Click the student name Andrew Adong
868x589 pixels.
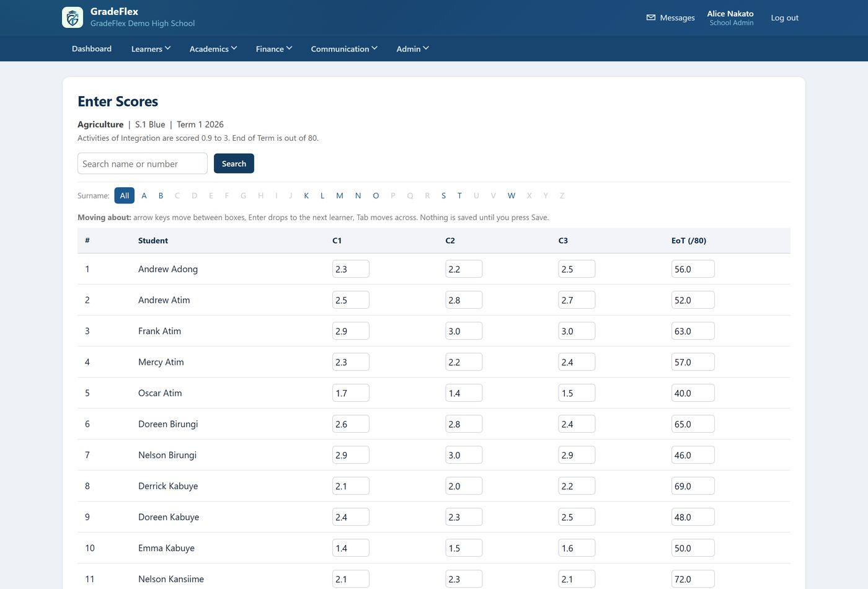tap(168, 269)
